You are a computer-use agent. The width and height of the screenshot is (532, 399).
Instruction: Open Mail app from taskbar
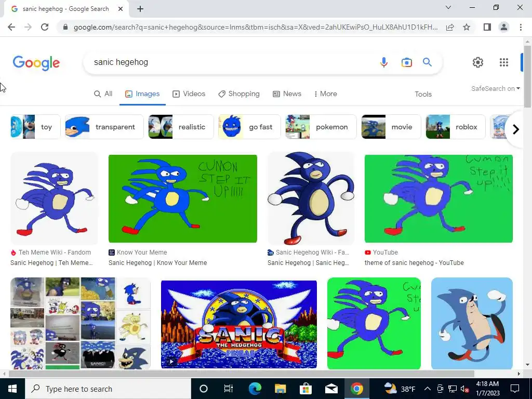coord(331,389)
